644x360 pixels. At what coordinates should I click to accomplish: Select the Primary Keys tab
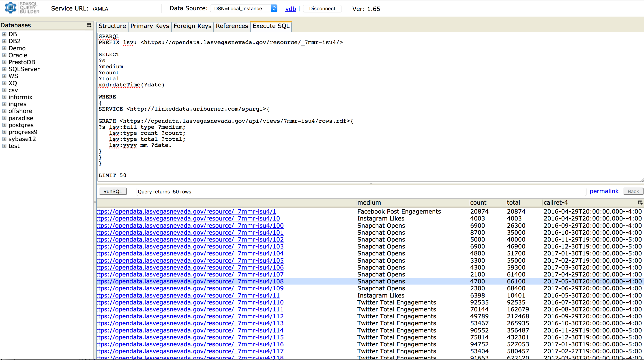coord(149,26)
